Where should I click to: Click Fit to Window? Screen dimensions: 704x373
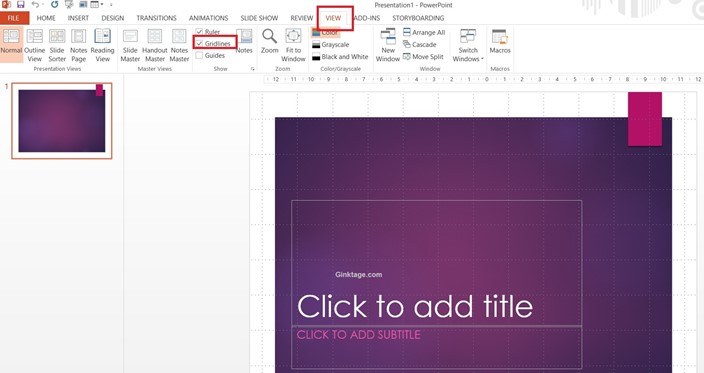pyautogui.click(x=293, y=45)
